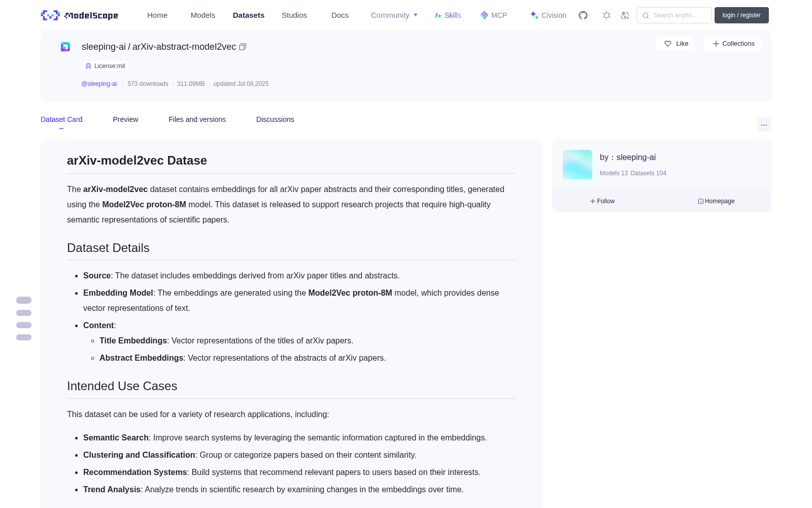The width and height of the screenshot is (812, 508).
Task: Focus the Search anything input field
Action: click(x=674, y=15)
